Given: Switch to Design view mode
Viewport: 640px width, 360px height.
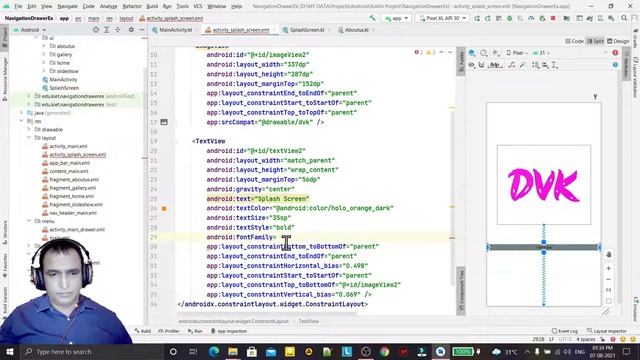Looking at the screenshot, I should (618, 41).
